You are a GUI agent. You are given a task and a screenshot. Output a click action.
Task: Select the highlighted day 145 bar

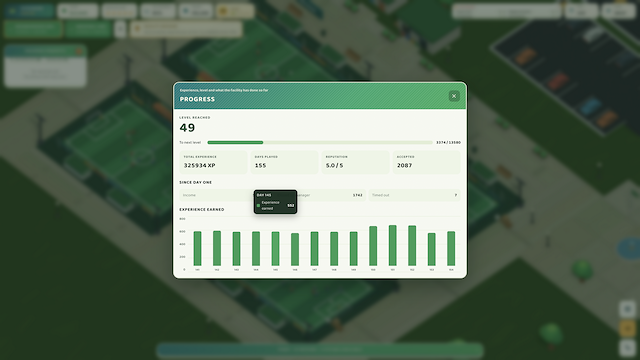tap(276, 249)
